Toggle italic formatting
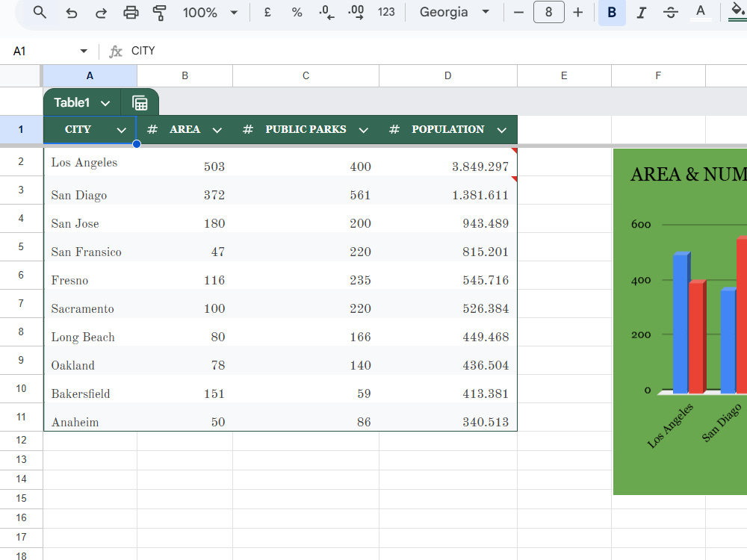Image resolution: width=747 pixels, height=560 pixels. click(642, 13)
